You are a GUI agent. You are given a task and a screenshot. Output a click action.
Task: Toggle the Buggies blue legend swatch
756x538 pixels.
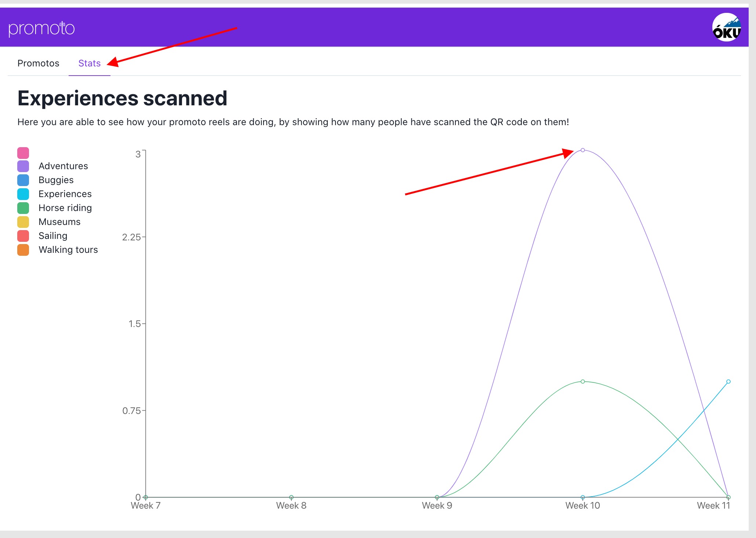23,180
